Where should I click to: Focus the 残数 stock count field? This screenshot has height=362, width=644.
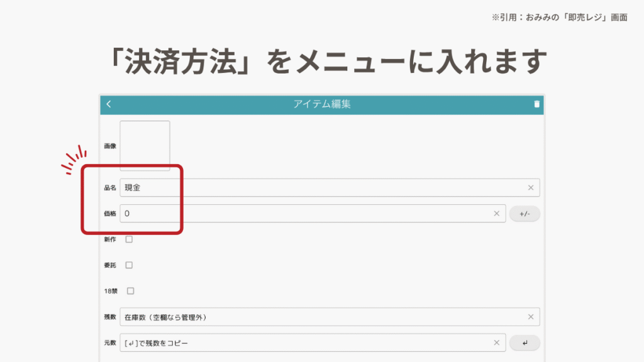pos(321,317)
